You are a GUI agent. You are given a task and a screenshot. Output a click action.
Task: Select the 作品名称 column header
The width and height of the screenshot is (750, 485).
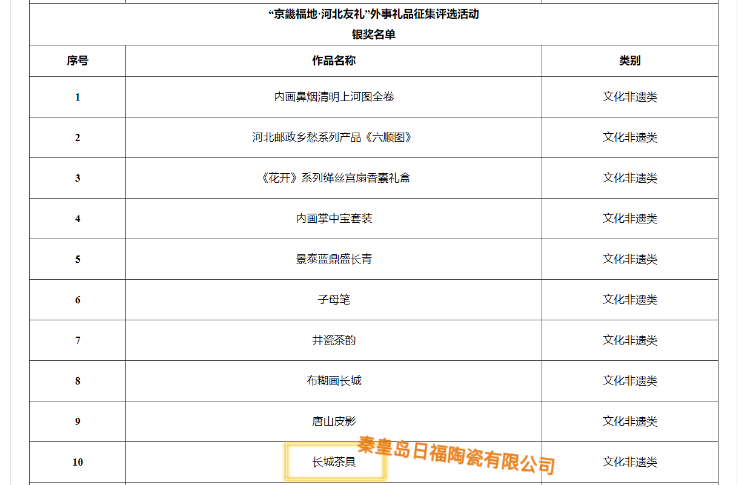tap(333, 61)
